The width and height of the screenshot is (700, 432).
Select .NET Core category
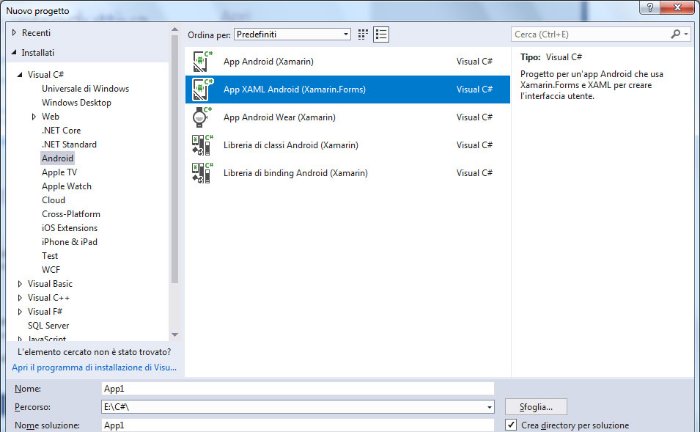pyautogui.click(x=61, y=130)
